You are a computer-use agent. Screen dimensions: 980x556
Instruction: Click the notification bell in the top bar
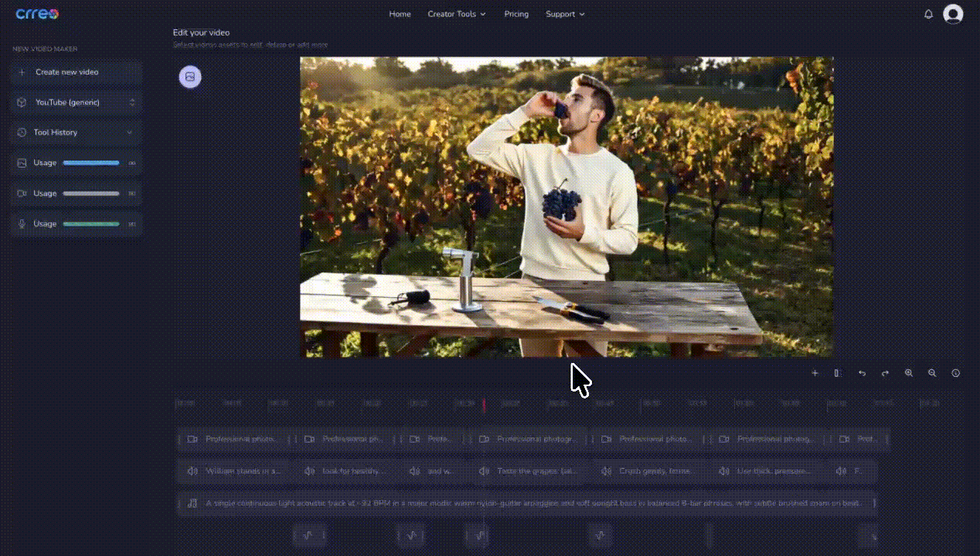coord(928,13)
